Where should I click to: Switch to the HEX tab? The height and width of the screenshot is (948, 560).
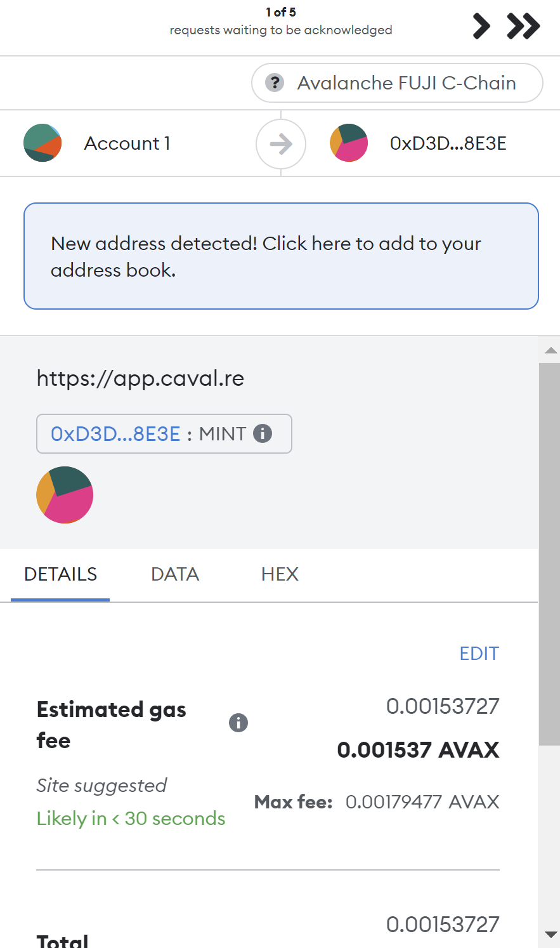click(x=280, y=574)
